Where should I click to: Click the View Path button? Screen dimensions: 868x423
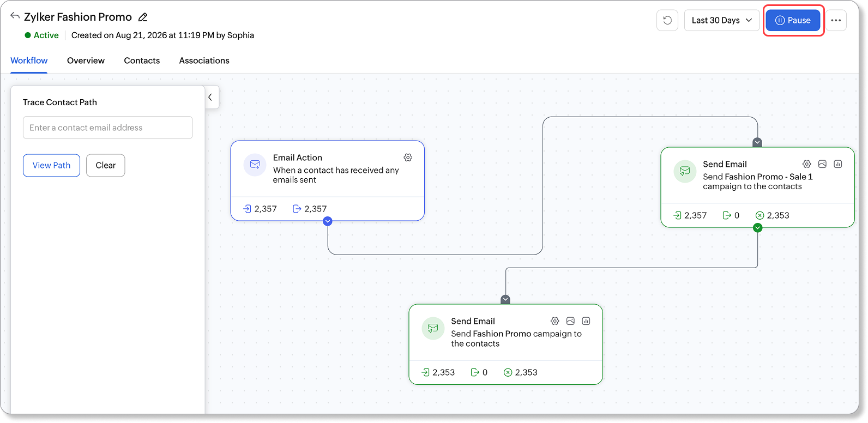pos(51,165)
